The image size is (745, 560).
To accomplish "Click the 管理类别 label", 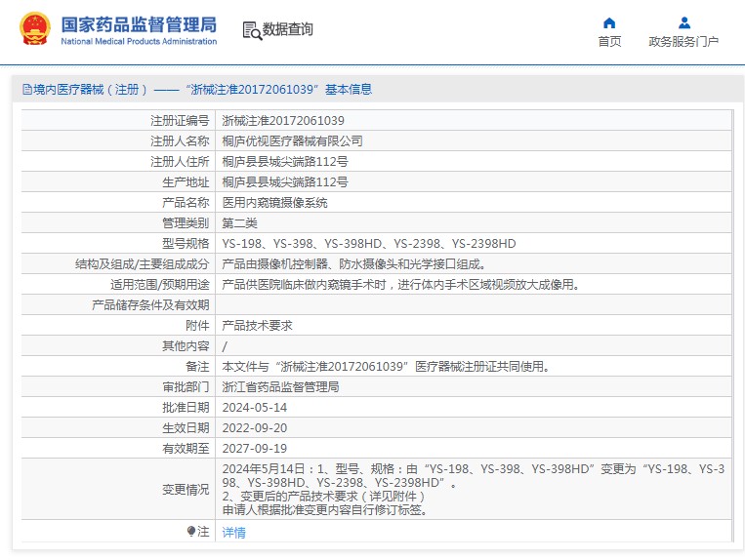I will coord(186,223).
